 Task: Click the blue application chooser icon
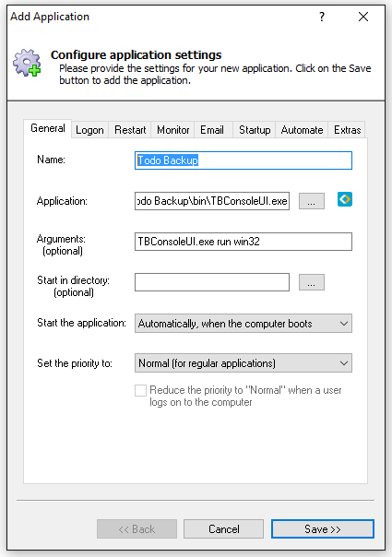coord(344,199)
